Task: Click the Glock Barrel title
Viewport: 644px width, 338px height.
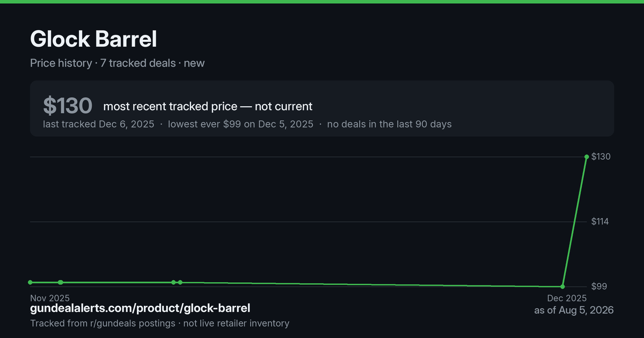Action: click(x=93, y=39)
